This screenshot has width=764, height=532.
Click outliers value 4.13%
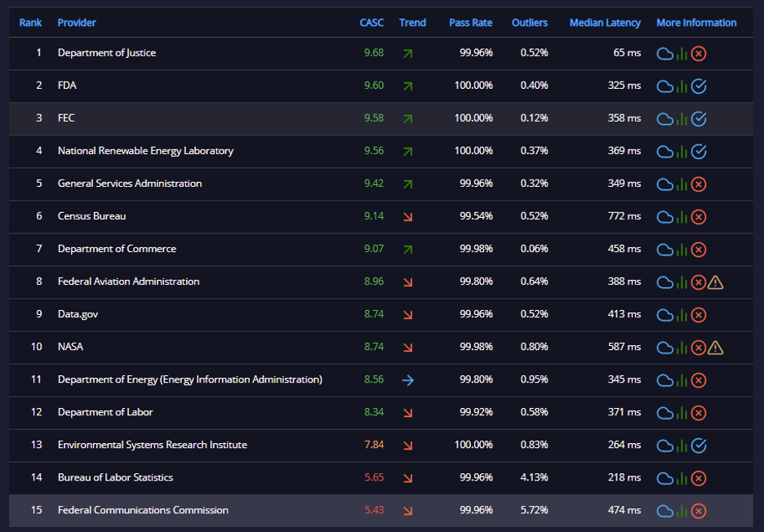pyautogui.click(x=534, y=477)
